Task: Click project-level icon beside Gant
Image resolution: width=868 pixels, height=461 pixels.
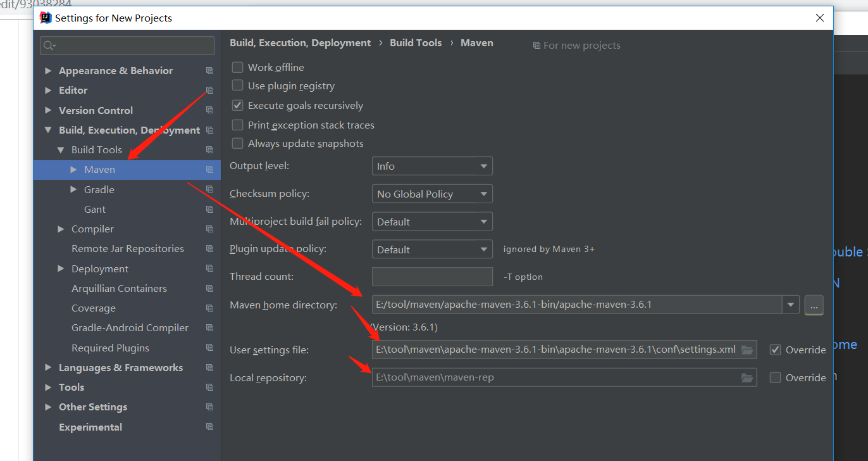Action: 209,209
